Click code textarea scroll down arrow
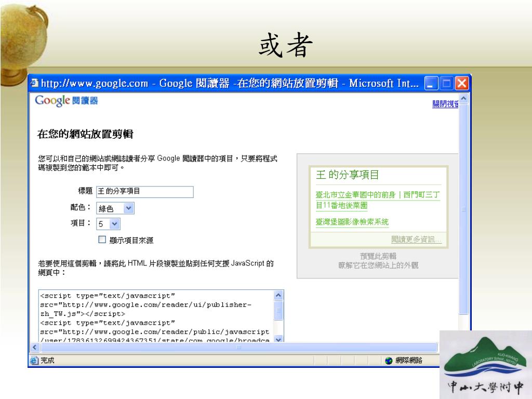532x399 pixels. (278, 339)
